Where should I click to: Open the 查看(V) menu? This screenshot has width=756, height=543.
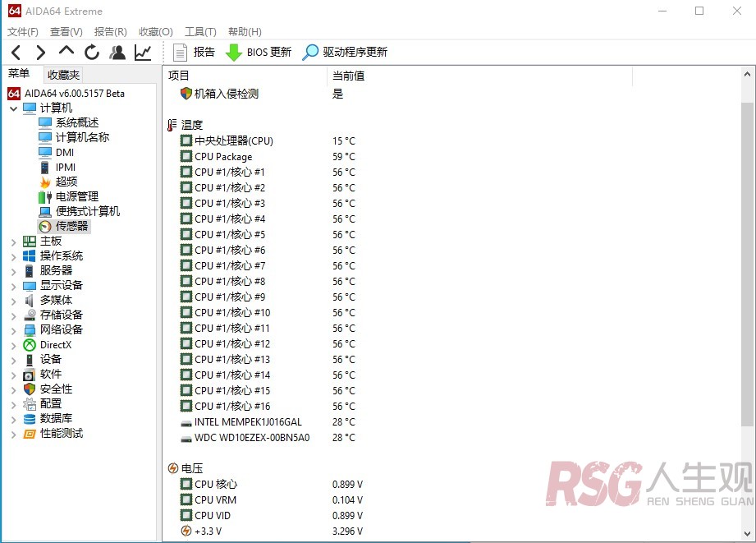point(66,32)
